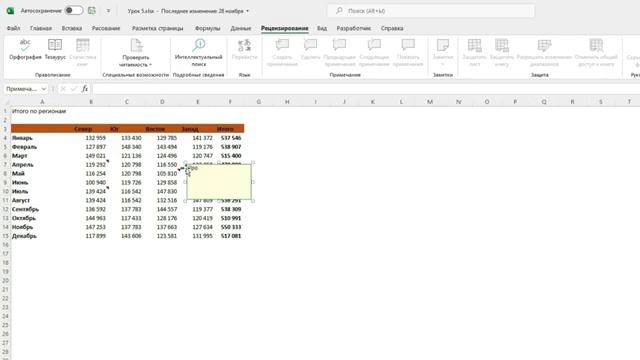
Task: Click the Перевести translate icon
Action: [244, 45]
